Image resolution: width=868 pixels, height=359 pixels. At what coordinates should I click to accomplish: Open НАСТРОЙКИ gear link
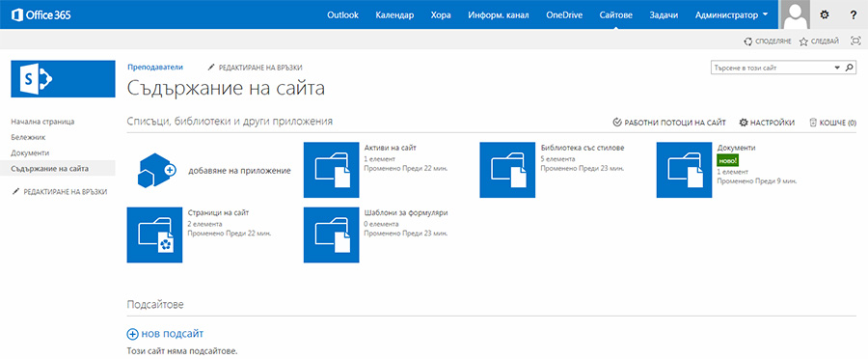(768, 123)
